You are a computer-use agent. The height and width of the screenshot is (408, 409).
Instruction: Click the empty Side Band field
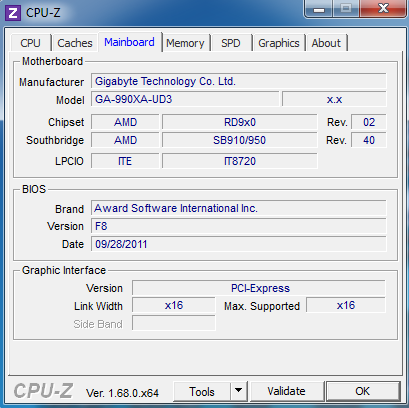174,323
